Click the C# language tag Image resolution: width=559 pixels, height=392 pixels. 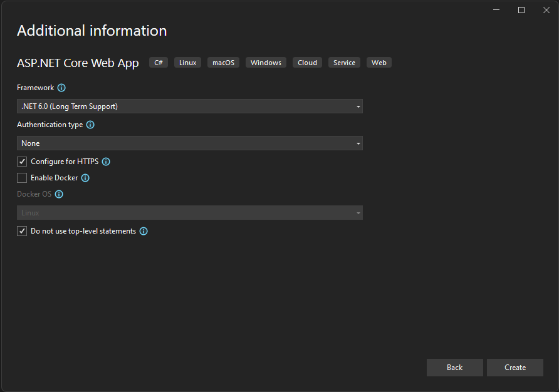tap(159, 63)
